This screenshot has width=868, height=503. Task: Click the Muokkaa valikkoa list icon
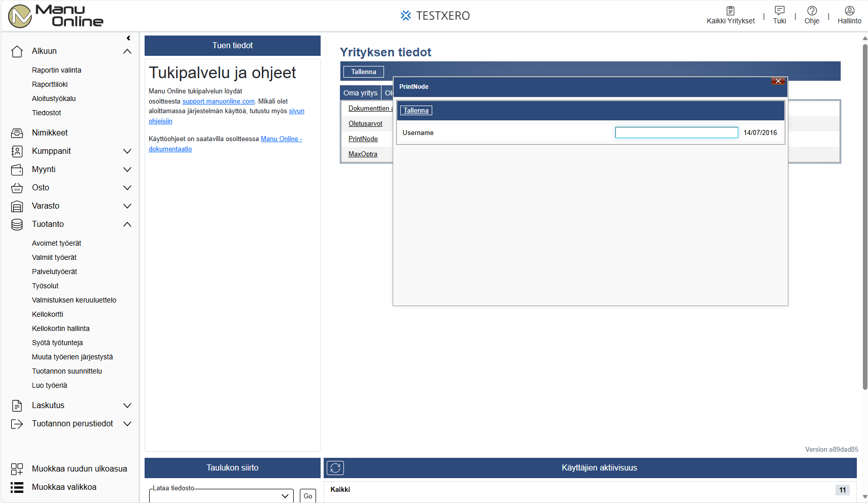17,487
